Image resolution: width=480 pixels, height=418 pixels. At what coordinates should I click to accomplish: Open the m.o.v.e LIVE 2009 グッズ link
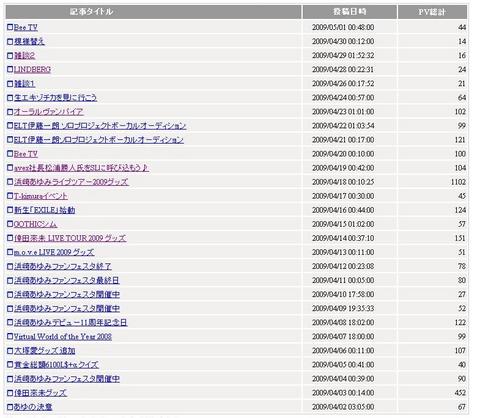tap(54, 252)
